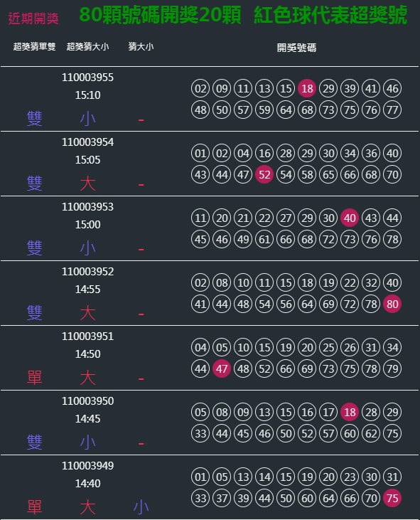Open draw number 110003955
The height and width of the screenshot is (520, 420).
coord(88,78)
